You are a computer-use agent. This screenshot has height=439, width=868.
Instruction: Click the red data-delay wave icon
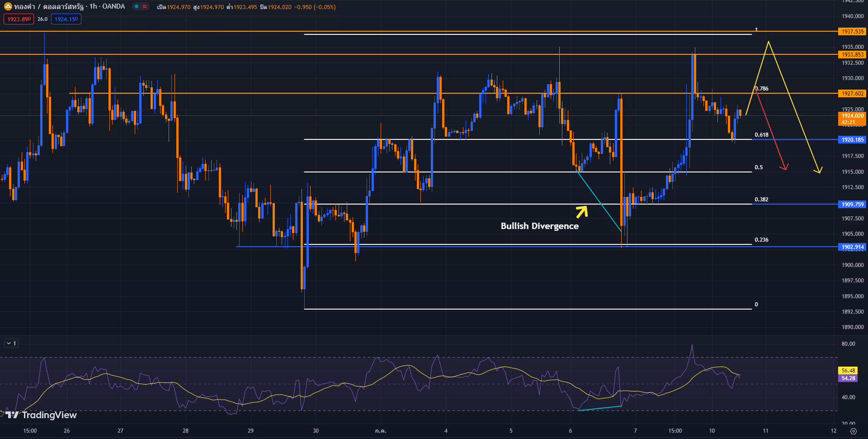point(145,6)
